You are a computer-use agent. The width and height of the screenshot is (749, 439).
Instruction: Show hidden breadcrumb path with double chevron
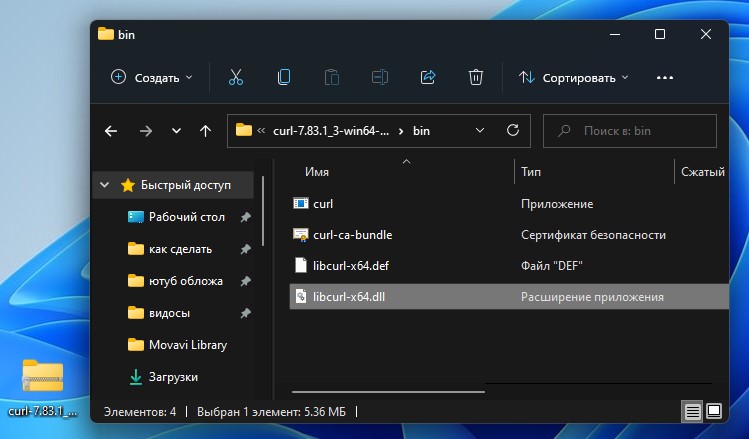click(x=261, y=130)
